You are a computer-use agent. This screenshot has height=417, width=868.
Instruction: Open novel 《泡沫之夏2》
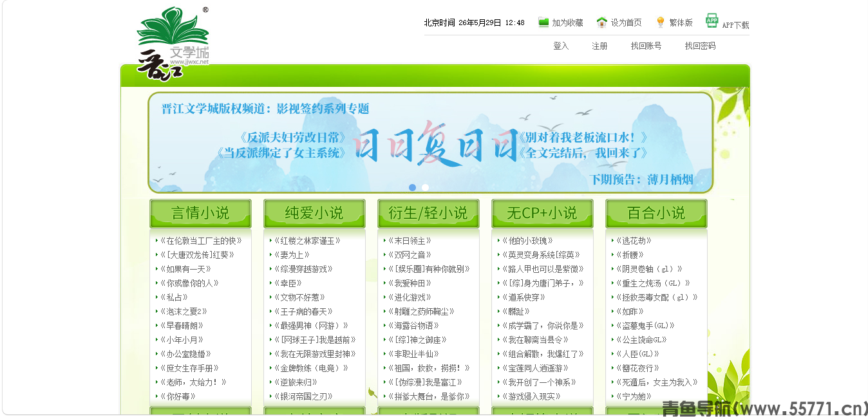pyautogui.click(x=184, y=311)
